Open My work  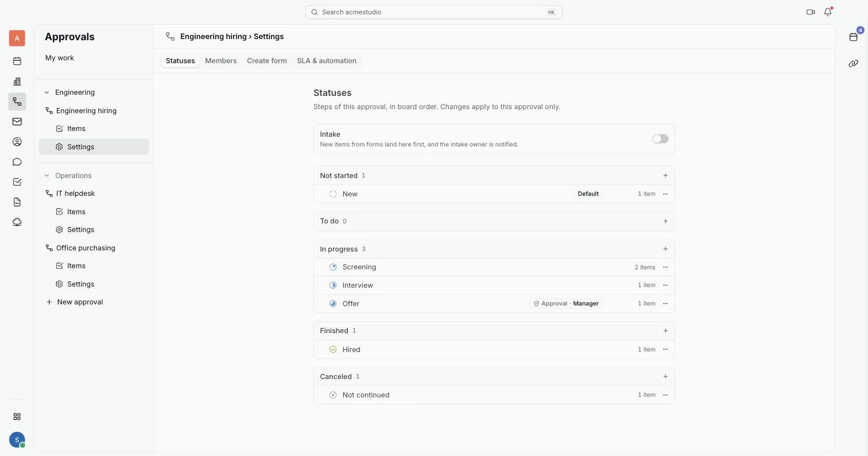pyautogui.click(x=60, y=58)
